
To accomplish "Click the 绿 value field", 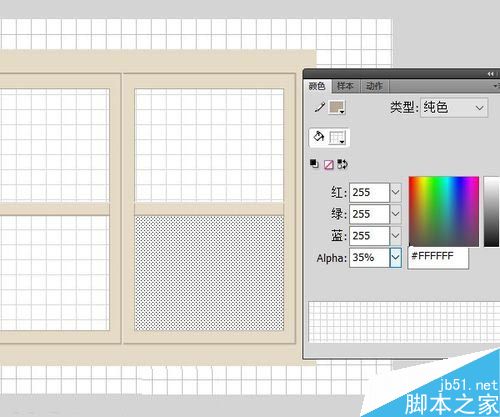I will [369, 214].
